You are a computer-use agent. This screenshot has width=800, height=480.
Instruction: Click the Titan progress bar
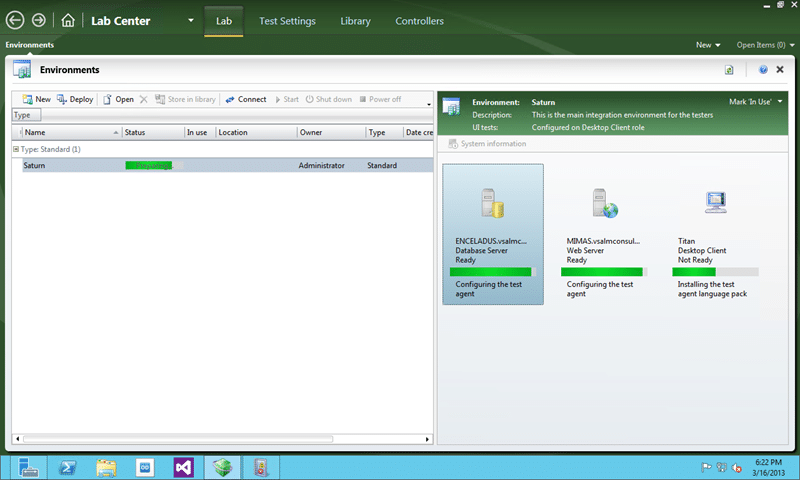point(715,272)
